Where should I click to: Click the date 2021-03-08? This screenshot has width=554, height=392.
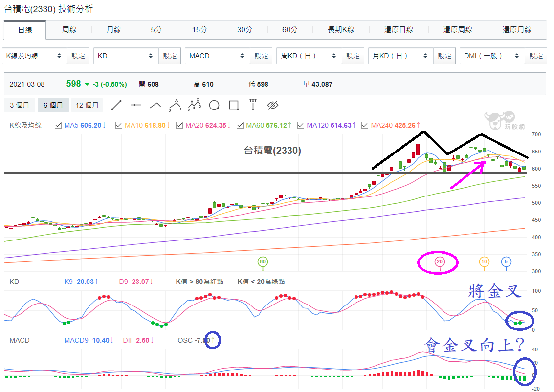click(27, 84)
